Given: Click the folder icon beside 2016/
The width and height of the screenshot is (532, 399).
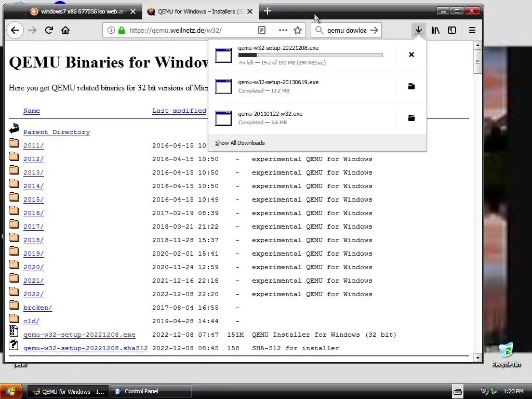Looking at the screenshot, I should pos(14,211).
